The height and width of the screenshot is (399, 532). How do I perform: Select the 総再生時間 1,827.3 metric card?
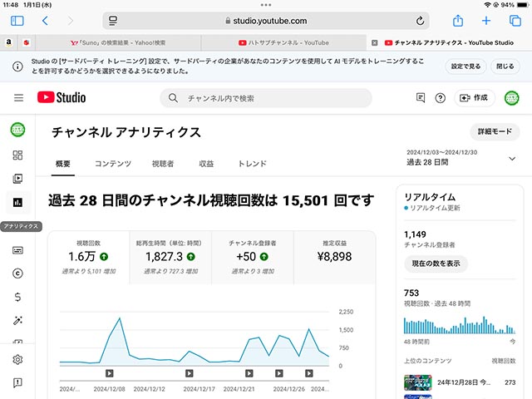[170, 258]
